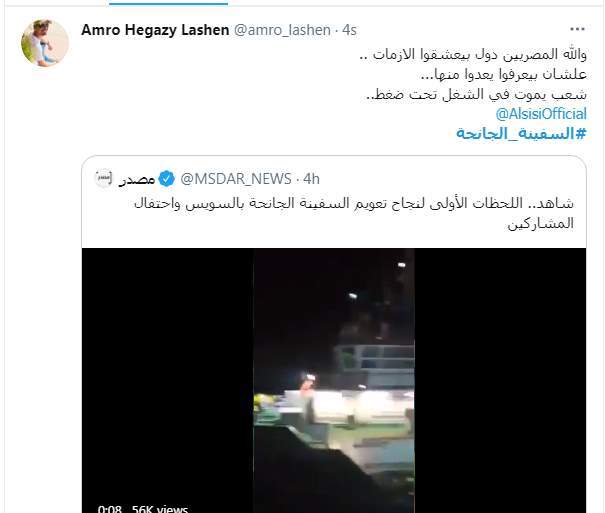
Task: Click the 0:08 video duration label
Action: [110, 509]
